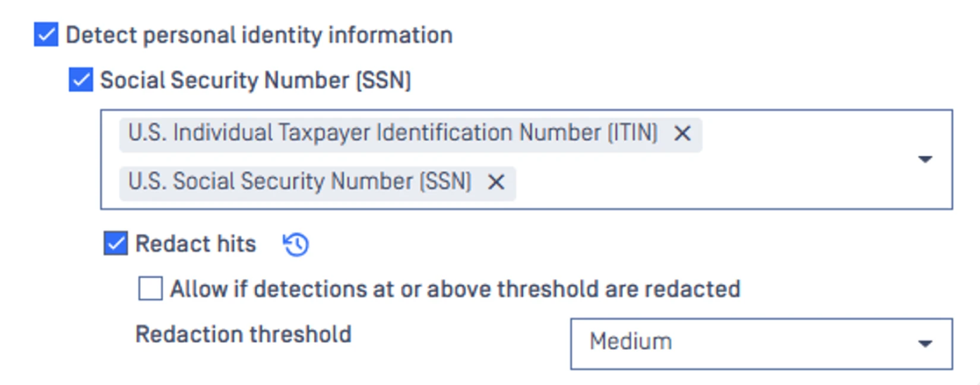Viewport: 980px width, 385px height.
Task: Disable the Redact hits checkbox
Action: pos(116,244)
